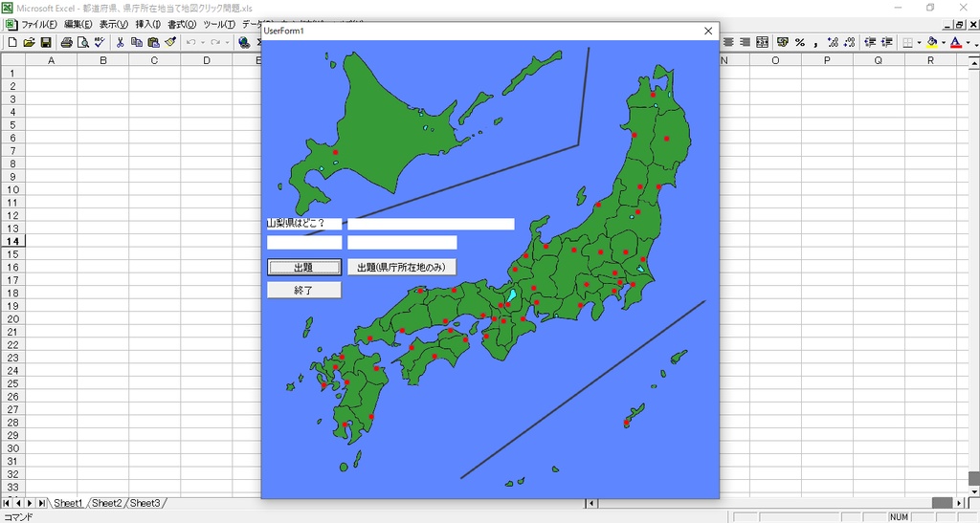The width and height of the screenshot is (980, 523).
Task: Select row header 14
Action: [12, 242]
